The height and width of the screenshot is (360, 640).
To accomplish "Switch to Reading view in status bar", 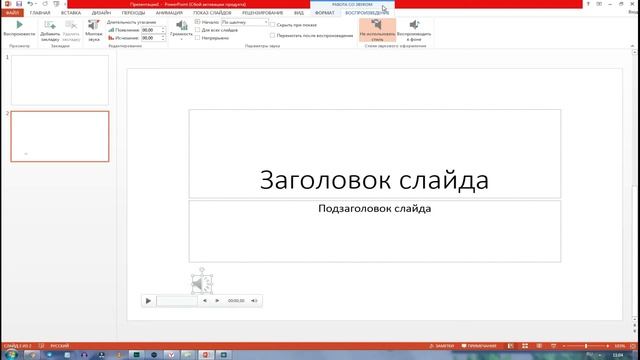I will 539,346.
